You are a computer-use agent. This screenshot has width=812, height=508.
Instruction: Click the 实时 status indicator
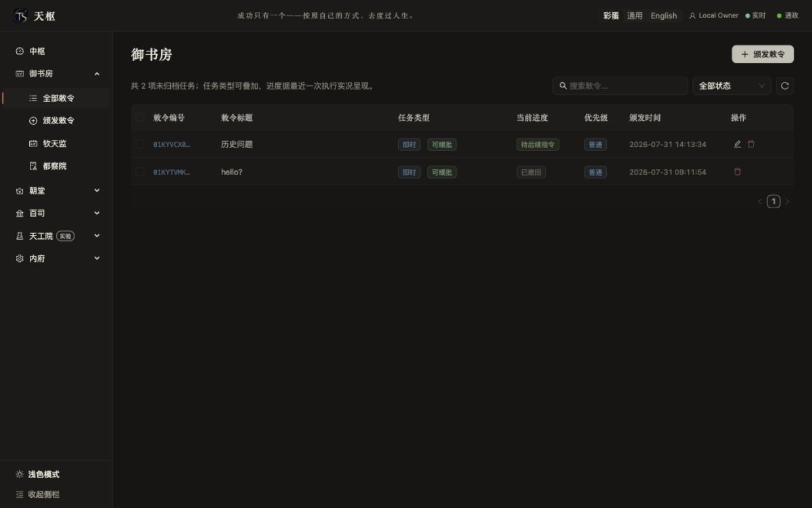(756, 15)
